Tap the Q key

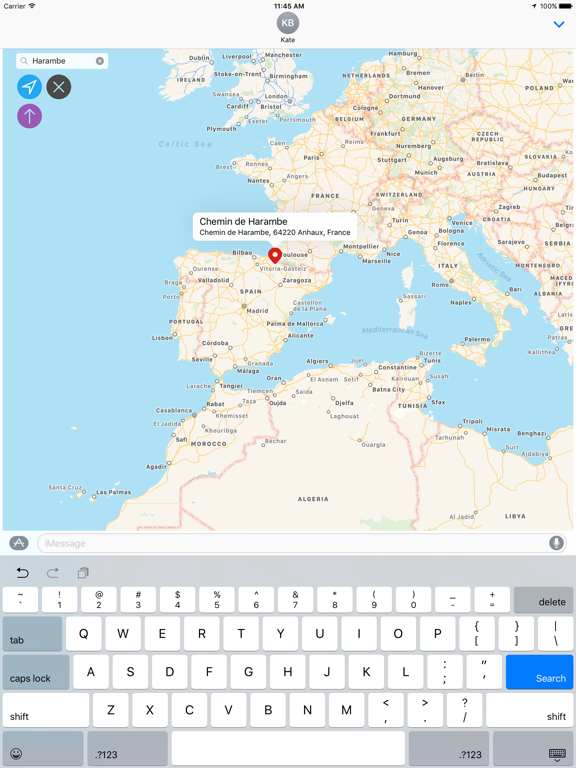click(x=84, y=634)
